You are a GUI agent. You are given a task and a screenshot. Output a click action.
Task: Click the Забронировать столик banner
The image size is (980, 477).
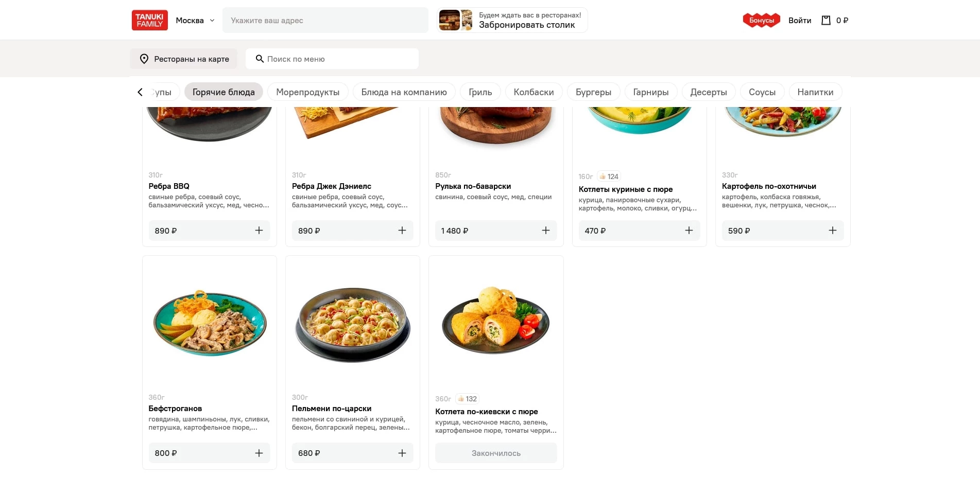[512, 21]
